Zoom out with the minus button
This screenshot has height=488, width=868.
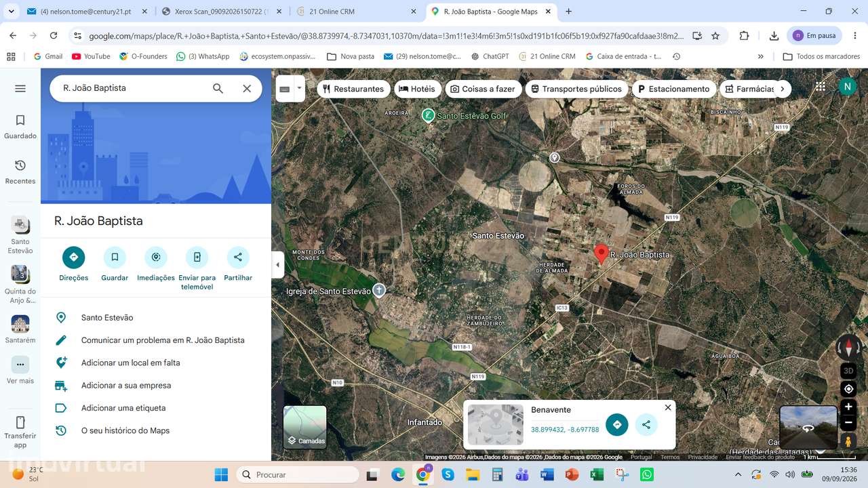[848, 422]
